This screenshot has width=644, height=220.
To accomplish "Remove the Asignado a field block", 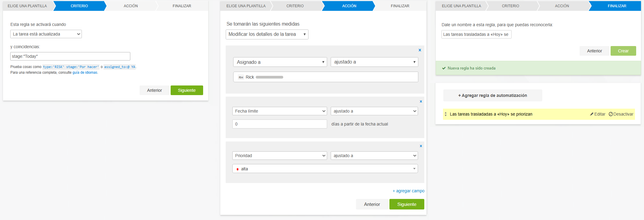I will [x=420, y=50].
